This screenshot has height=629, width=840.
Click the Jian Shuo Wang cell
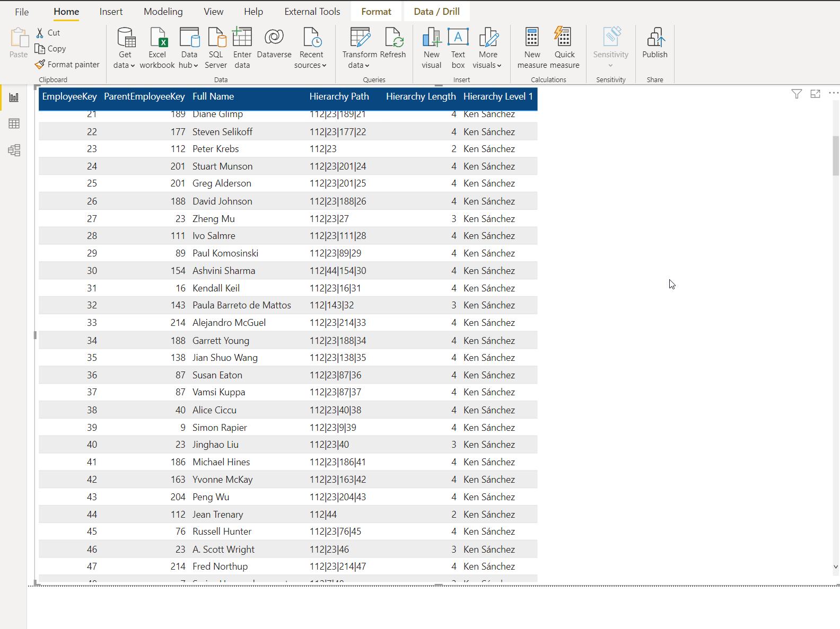pyautogui.click(x=225, y=358)
